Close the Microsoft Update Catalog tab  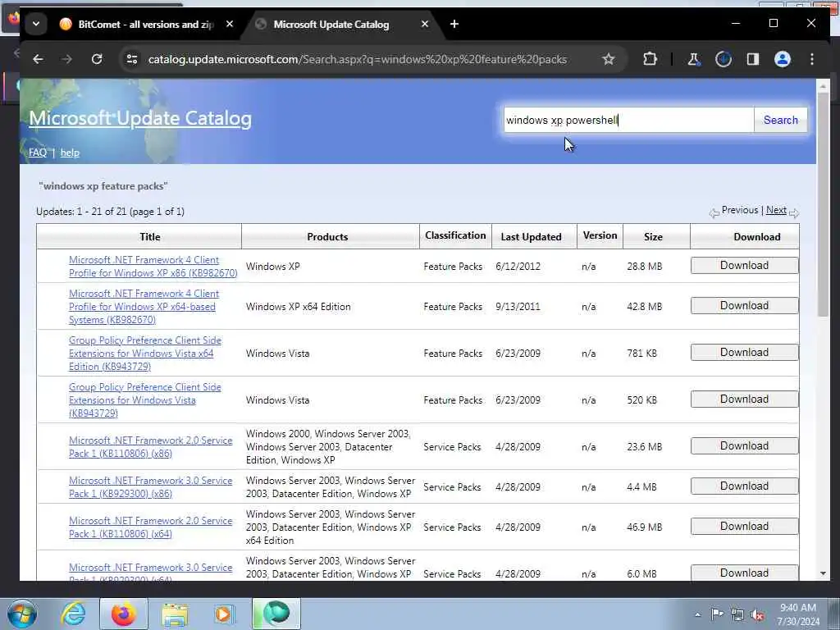pyautogui.click(x=424, y=24)
